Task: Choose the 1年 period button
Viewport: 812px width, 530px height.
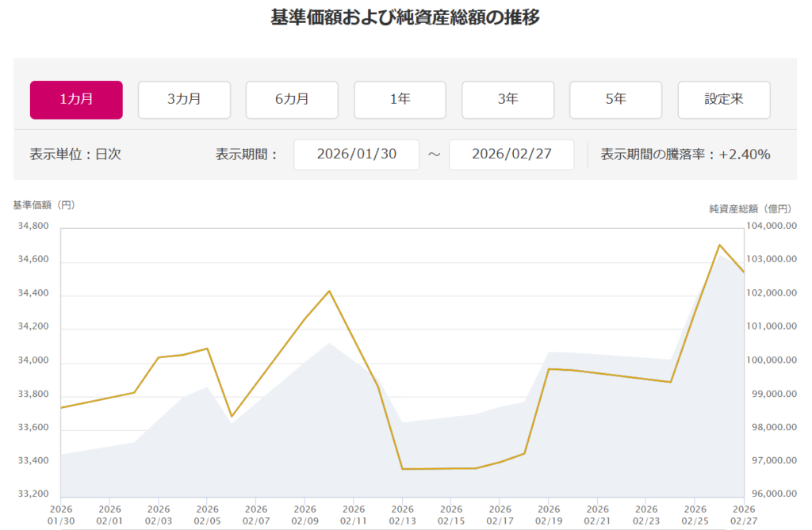Action: [x=400, y=100]
